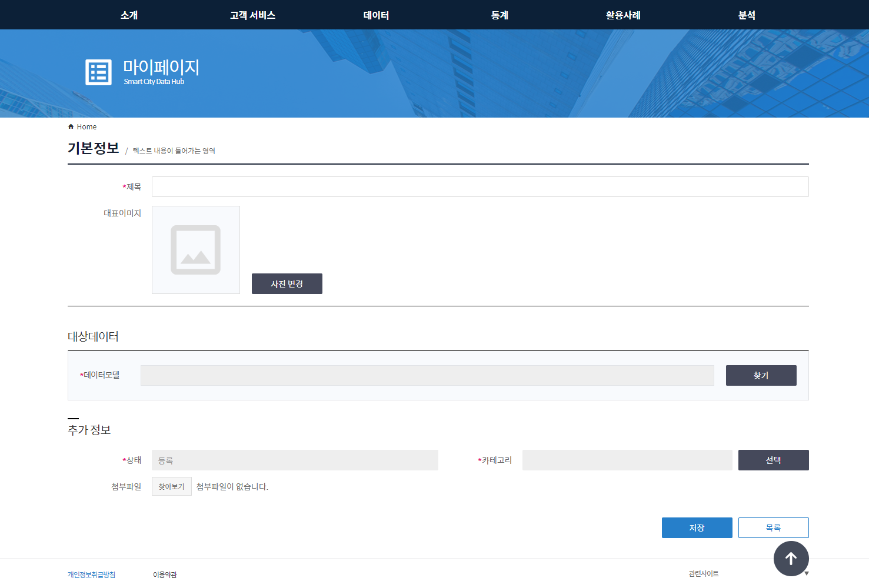Viewport: 869px width, 588px height.
Task: Open the 활용사례 menu
Action: (x=623, y=15)
